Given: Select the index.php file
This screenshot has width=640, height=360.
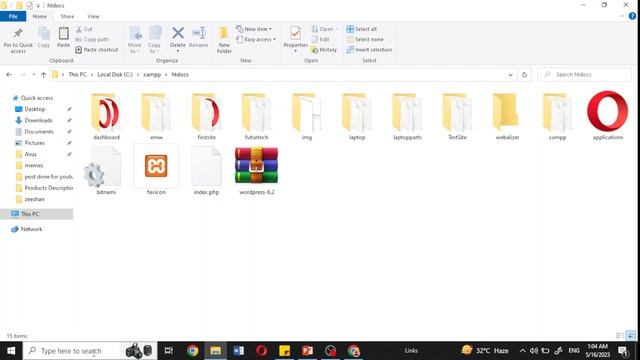Looking at the screenshot, I should (207, 171).
